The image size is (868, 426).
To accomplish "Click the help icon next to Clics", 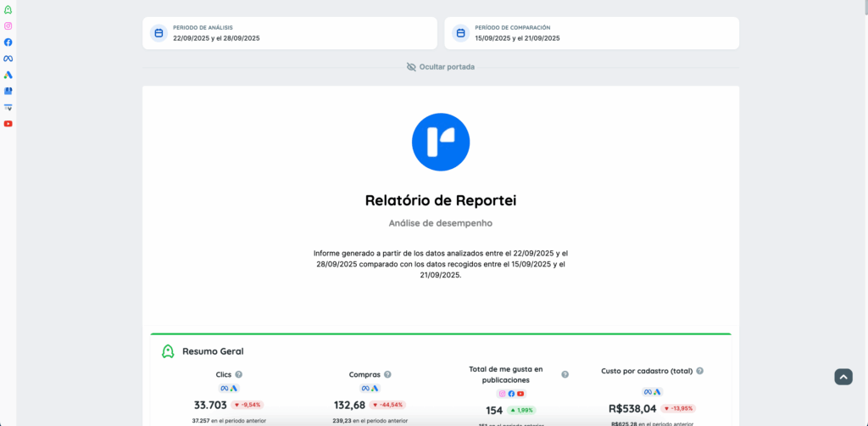I will pos(239,374).
